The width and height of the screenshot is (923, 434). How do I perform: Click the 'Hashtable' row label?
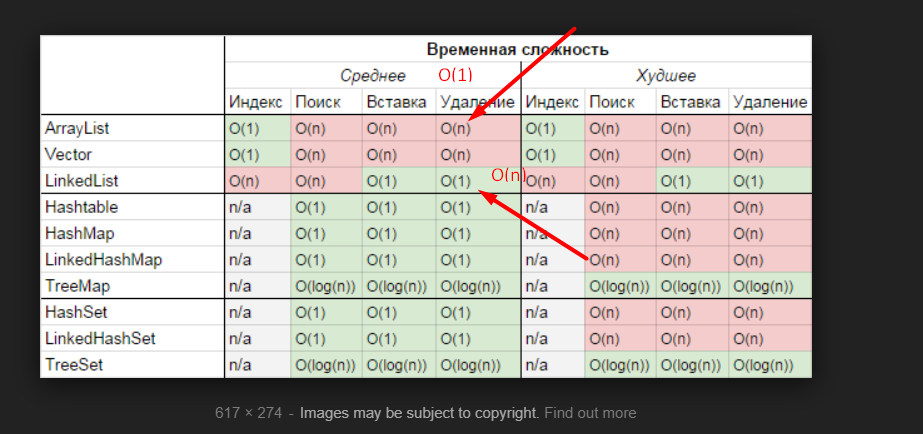click(81, 207)
